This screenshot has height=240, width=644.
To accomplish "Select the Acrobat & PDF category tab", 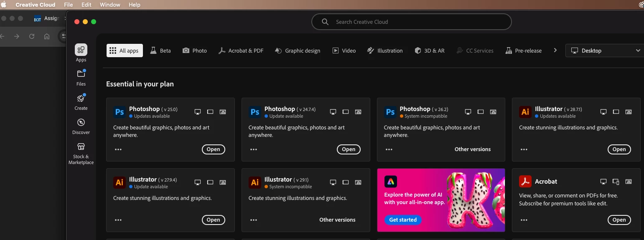I will coord(241,51).
